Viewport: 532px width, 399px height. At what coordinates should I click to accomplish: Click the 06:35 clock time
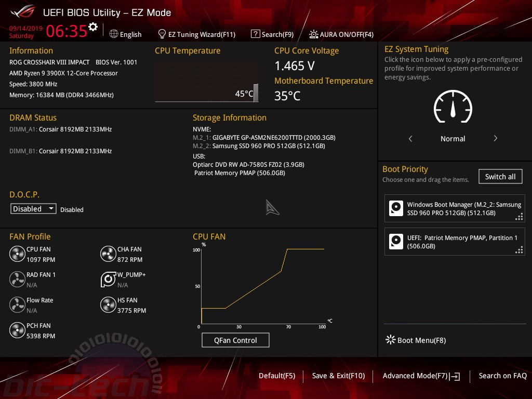pyautogui.click(x=66, y=31)
